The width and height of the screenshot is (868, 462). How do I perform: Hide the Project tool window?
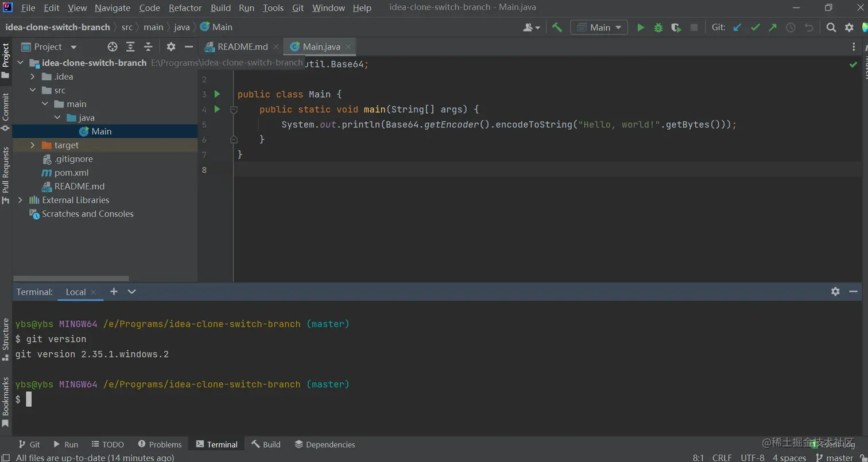tap(189, 47)
